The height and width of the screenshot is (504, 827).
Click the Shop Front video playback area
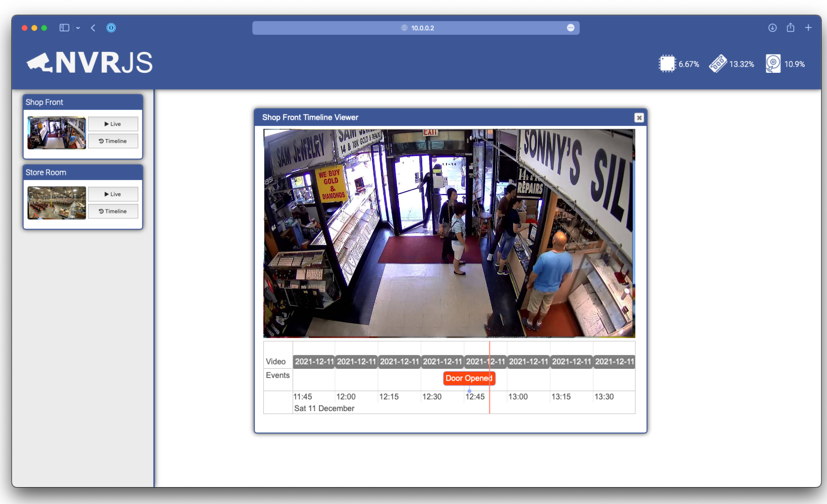coord(449,233)
